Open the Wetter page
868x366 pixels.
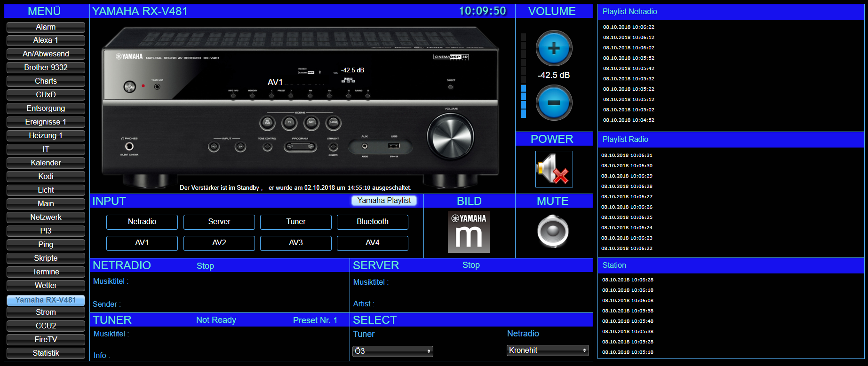(46, 286)
